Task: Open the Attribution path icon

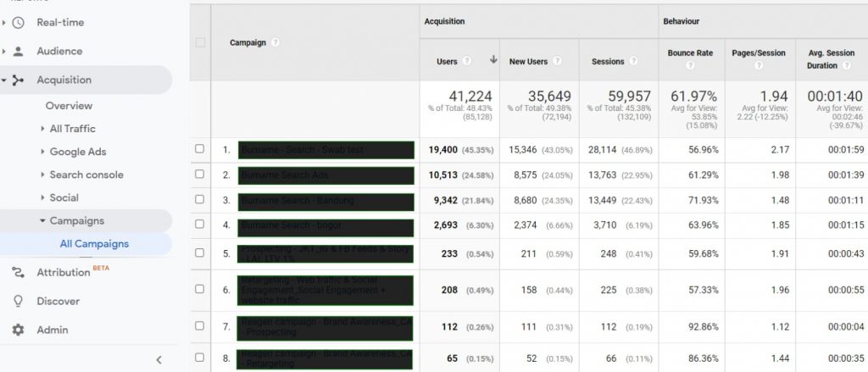Action: click(x=19, y=272)
